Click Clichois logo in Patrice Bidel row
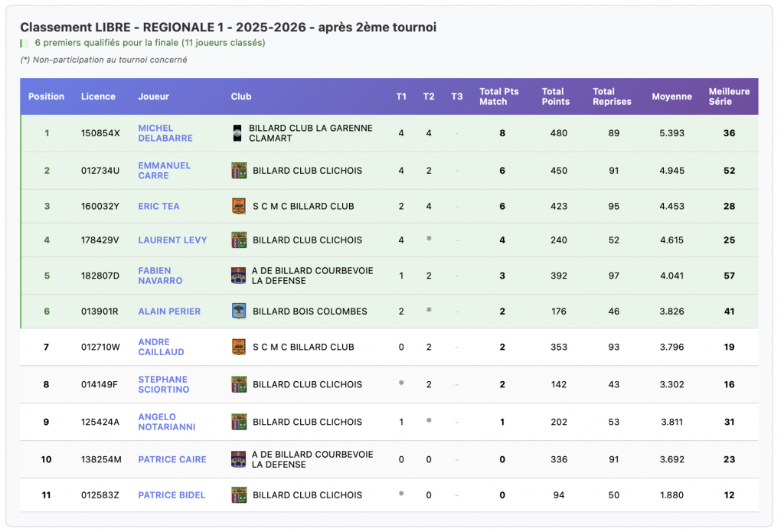 [x=239, y=495]
